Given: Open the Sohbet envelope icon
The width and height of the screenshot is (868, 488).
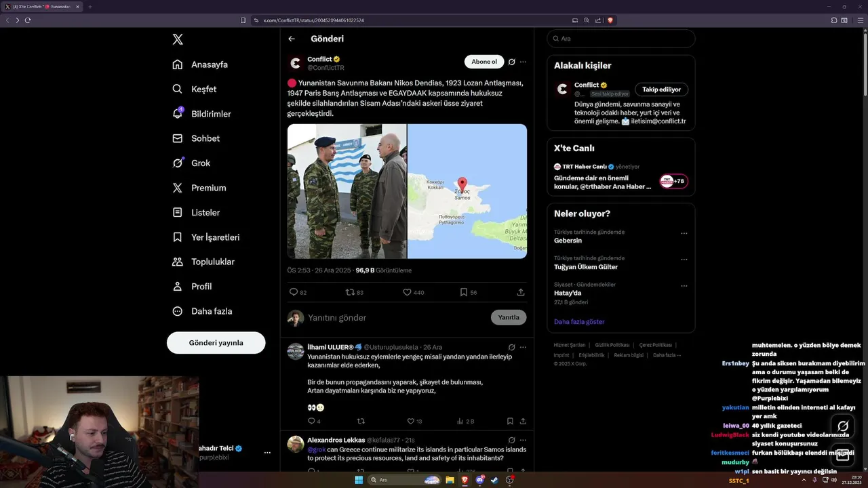Looking at the screenshot, I should (x=178, y=138).
